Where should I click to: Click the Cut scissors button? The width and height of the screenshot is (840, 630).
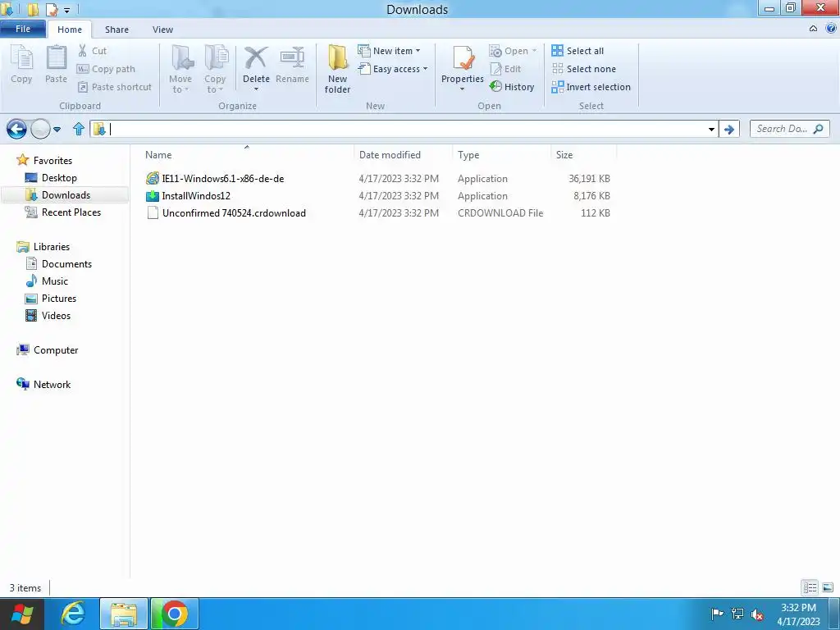[92, 51]
